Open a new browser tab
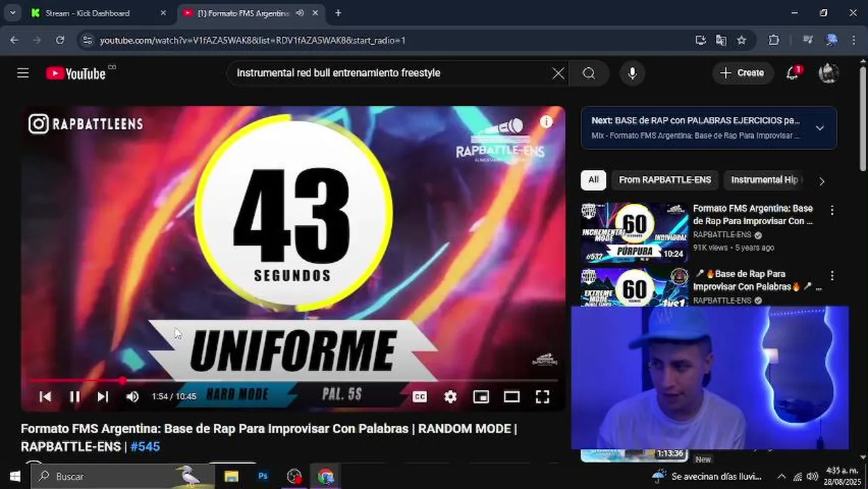Screen dimensions: 868x489 pyautogui.click(x=338, y=13)
